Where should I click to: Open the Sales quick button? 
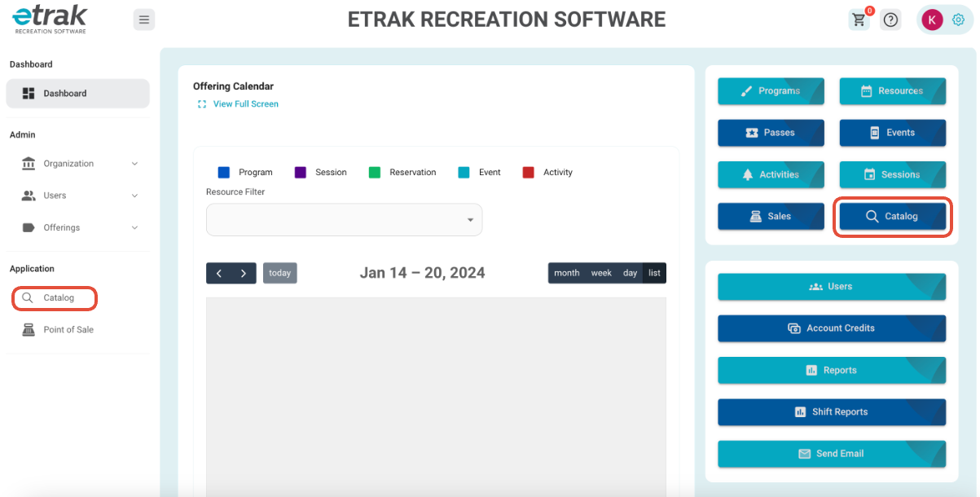(771, 217)
